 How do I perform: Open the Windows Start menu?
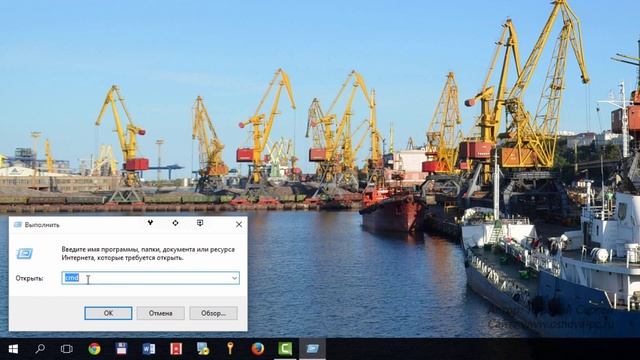(x=13, y=349)
